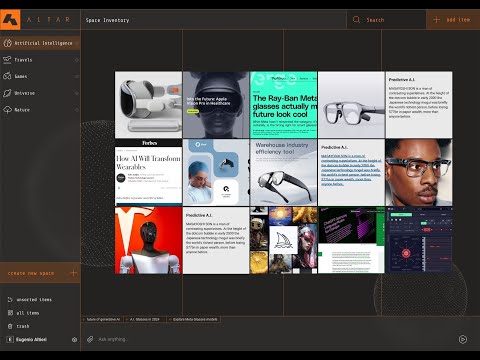480x360 pixels.
Task: Click the brain icon beside Artificial Intelligence
Action: 7,43
